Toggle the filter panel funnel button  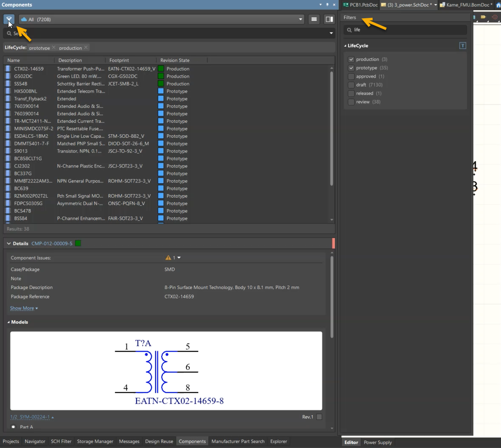(9, 19)
